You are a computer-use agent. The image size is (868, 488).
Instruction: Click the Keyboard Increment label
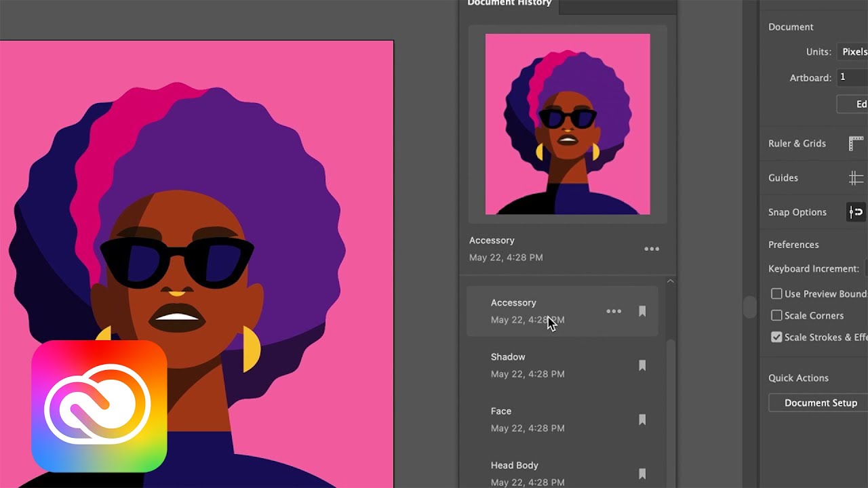tap(814, 269)
